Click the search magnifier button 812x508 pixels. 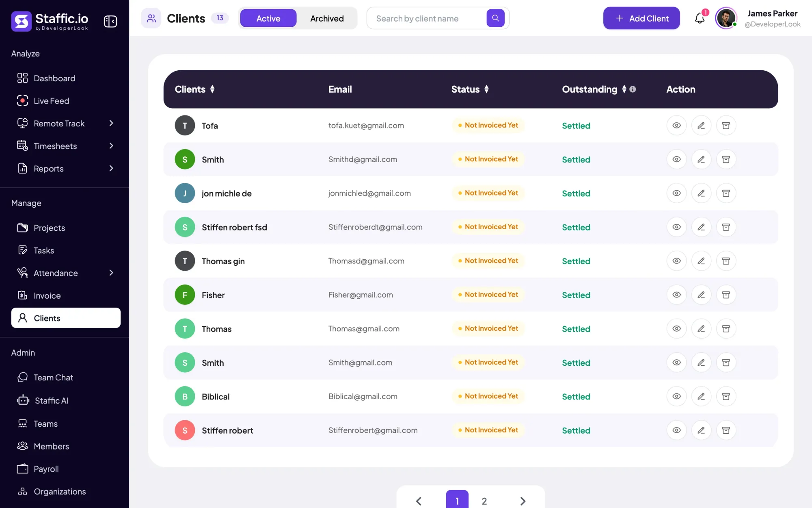[495, 18]
